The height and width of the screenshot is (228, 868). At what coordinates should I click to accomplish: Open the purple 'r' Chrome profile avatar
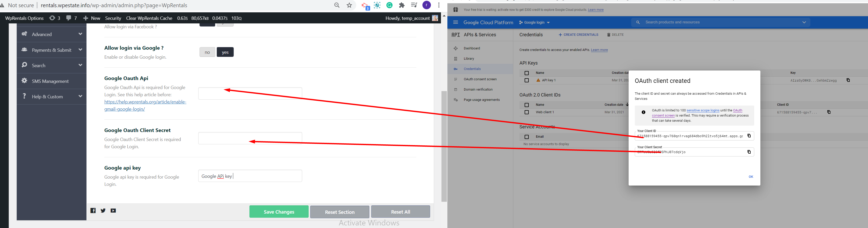point(427,5)
